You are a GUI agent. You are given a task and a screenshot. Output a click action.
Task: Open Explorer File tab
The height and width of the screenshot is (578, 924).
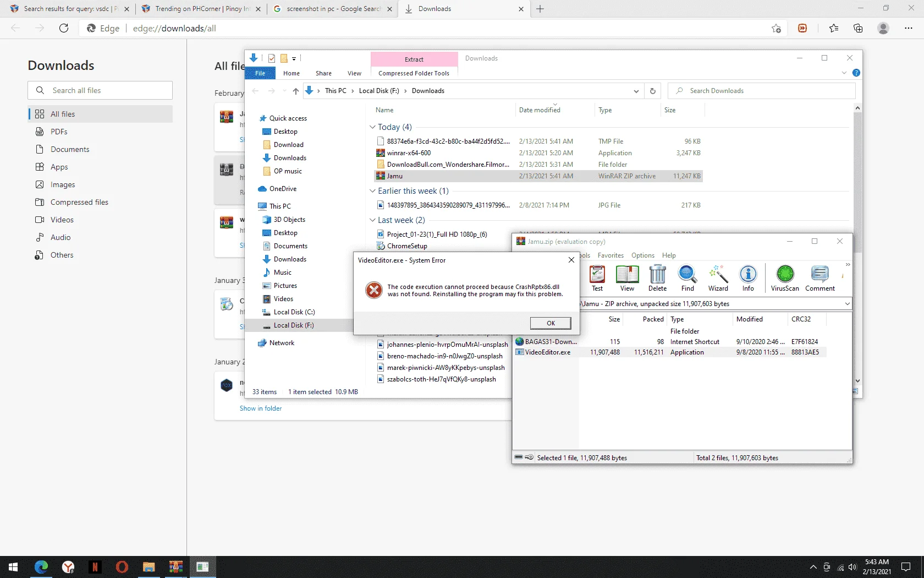pyautogui.click(x=260, y=73)
